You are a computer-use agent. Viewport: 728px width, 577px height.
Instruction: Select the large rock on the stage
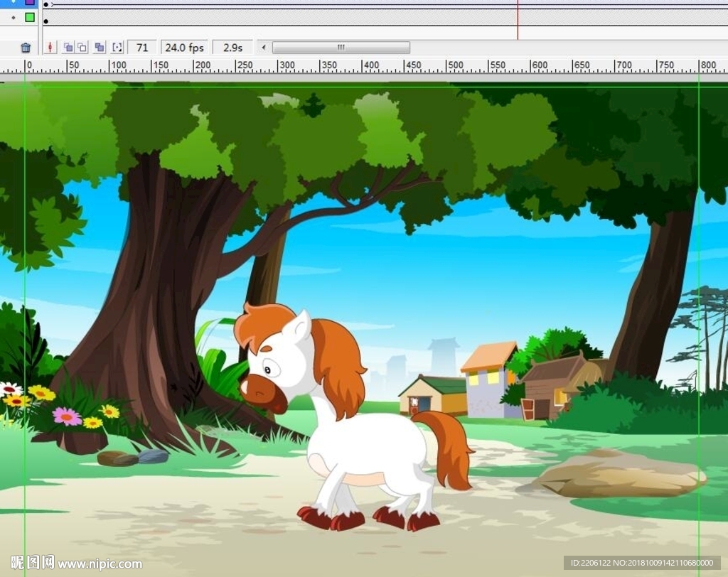(x=617, y=473)
